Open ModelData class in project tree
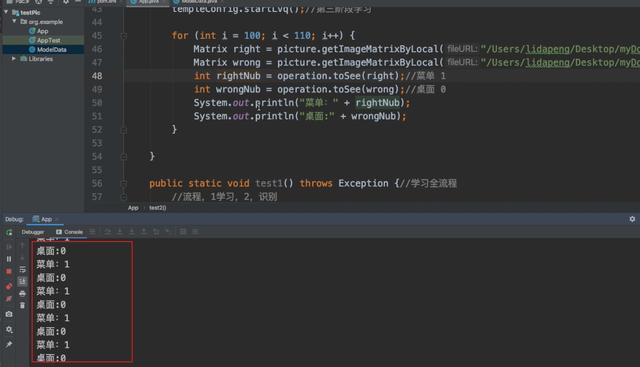The image size is (640, 367). click(x=47, y=50)
